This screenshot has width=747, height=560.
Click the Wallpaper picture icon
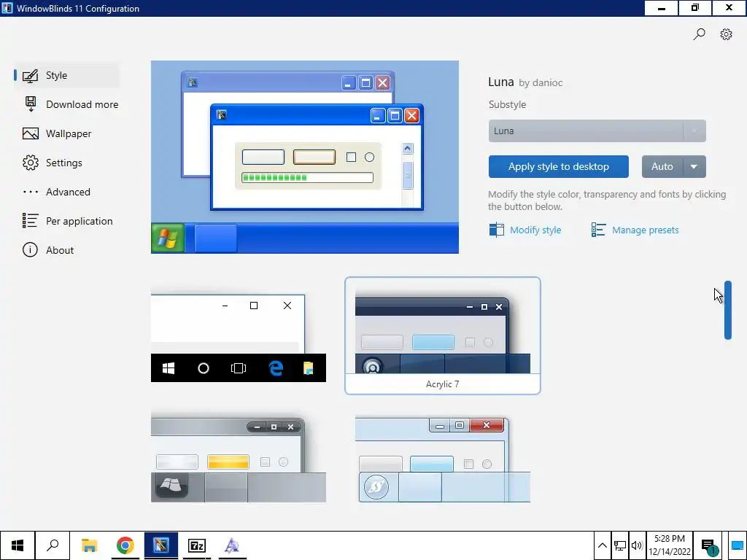[x=31, y=134]
